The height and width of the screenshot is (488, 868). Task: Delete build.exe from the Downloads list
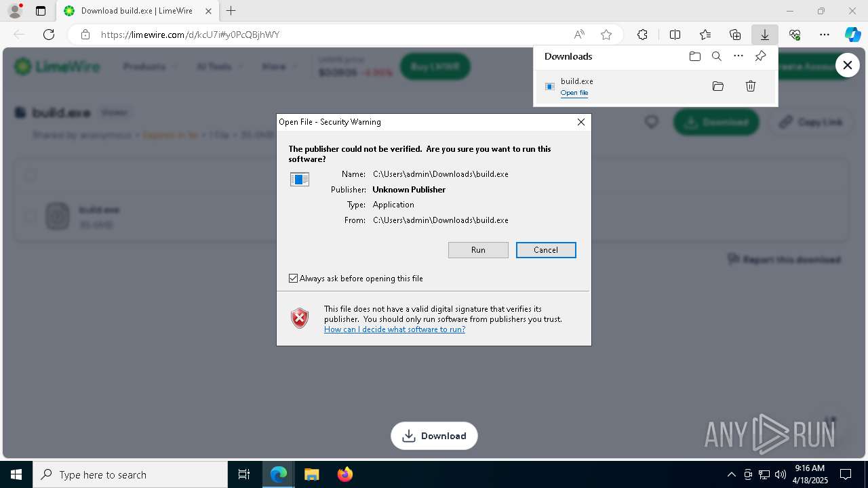[x=751, y=86]
